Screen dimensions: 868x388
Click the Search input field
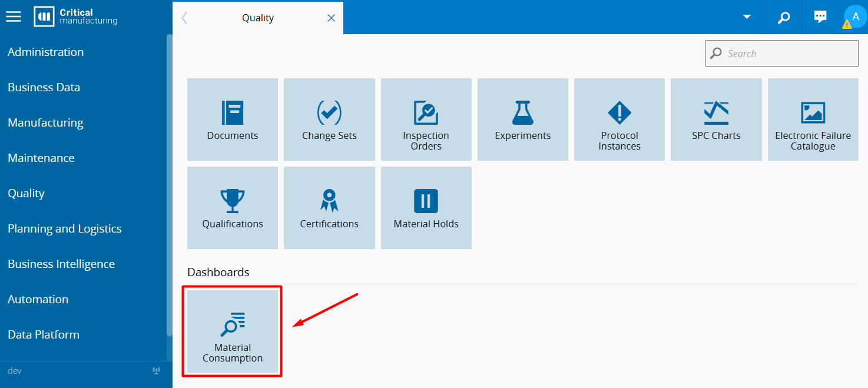789,54
